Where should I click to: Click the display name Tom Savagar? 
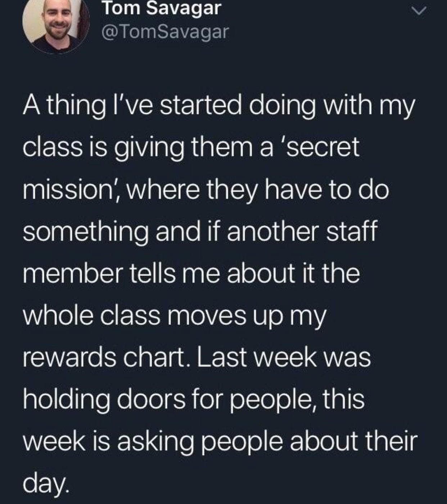coord(161,8)
